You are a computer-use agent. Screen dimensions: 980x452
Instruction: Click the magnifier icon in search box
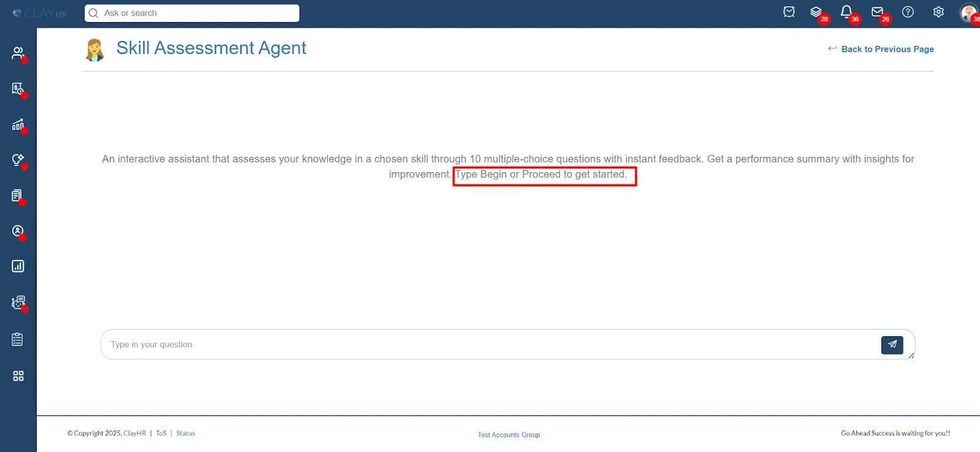pyautogui.click(x=94, y=13)
